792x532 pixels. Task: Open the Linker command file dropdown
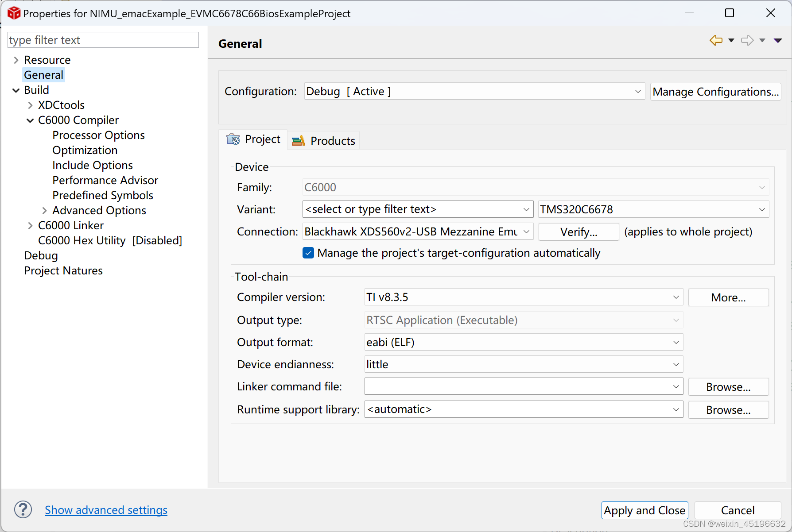coord(524,386)
